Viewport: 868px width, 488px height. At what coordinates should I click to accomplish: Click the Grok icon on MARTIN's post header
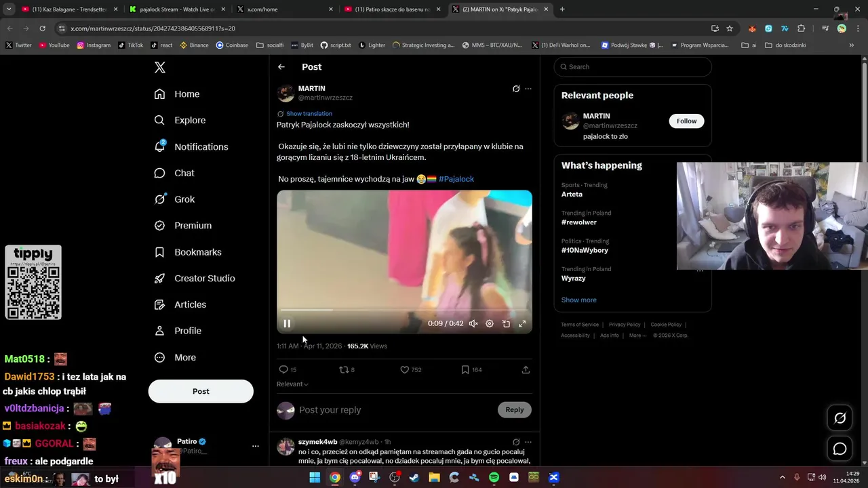click(x=516, y=89)
